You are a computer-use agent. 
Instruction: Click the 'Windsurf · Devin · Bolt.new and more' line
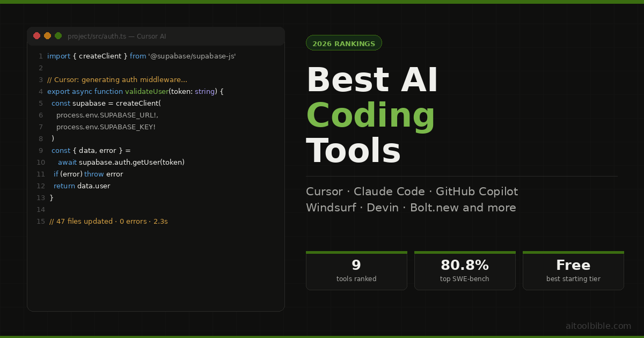[x=411, y=208]
